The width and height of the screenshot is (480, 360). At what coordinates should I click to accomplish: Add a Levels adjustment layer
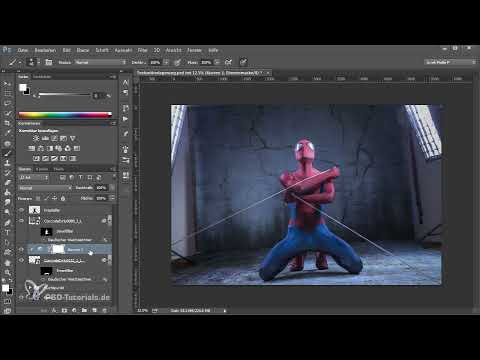point(45,138)
